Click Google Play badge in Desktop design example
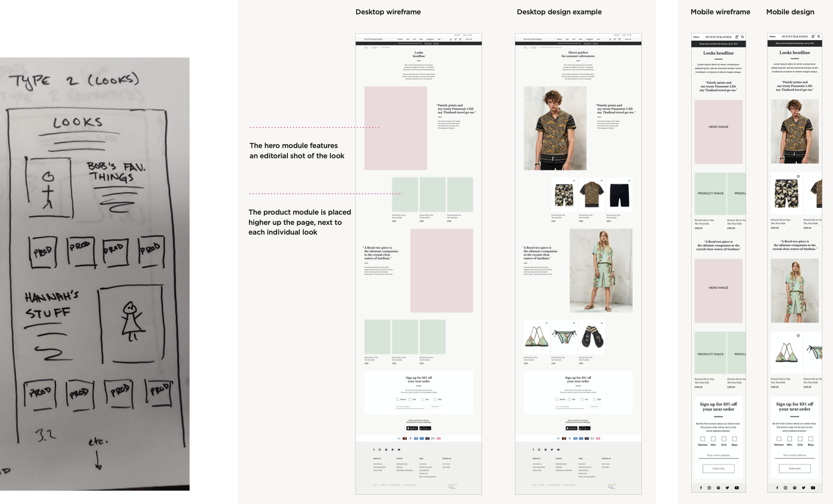 pyautogui.click(x=585, y=428)
